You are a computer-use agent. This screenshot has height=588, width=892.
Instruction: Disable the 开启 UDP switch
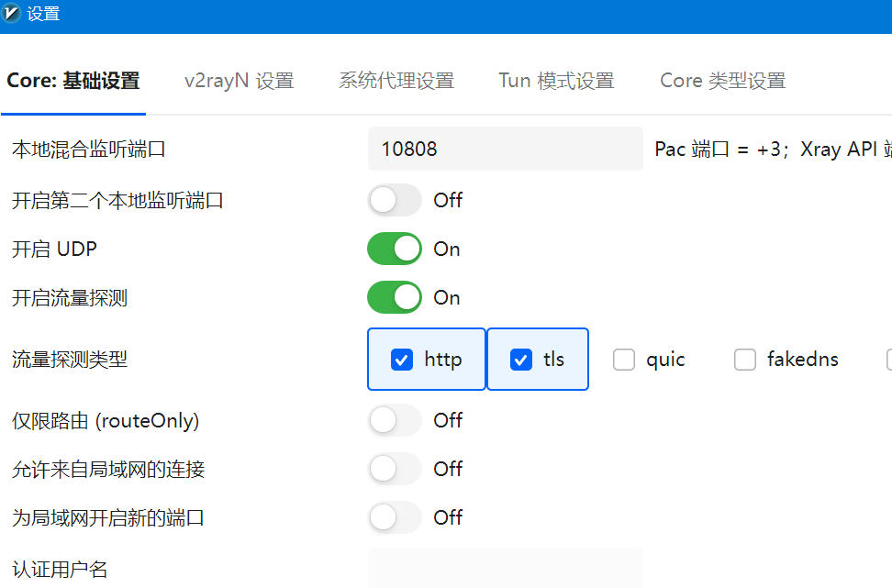click(395, 249)
